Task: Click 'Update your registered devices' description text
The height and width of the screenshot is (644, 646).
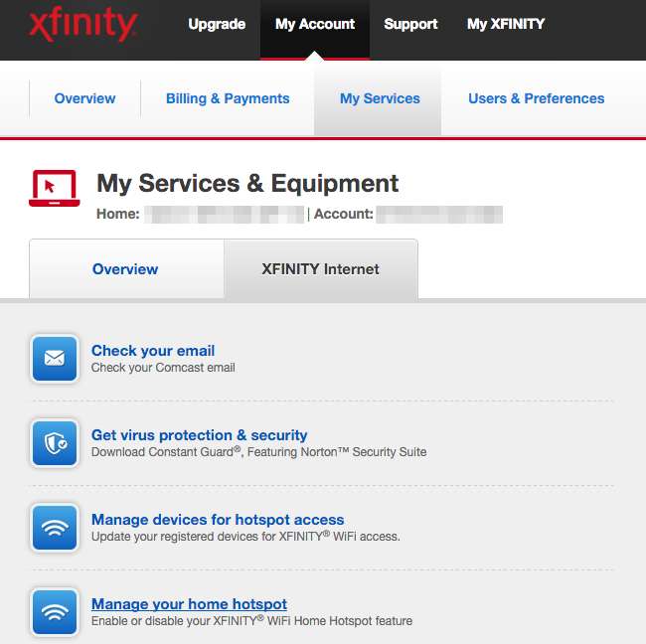Action: coord(245,537)
